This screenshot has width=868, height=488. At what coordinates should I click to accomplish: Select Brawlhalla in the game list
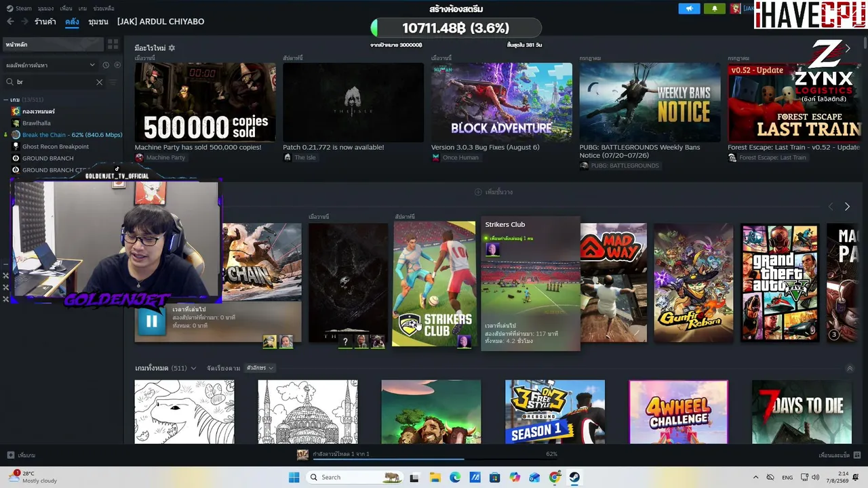click(x=37, y=123)
